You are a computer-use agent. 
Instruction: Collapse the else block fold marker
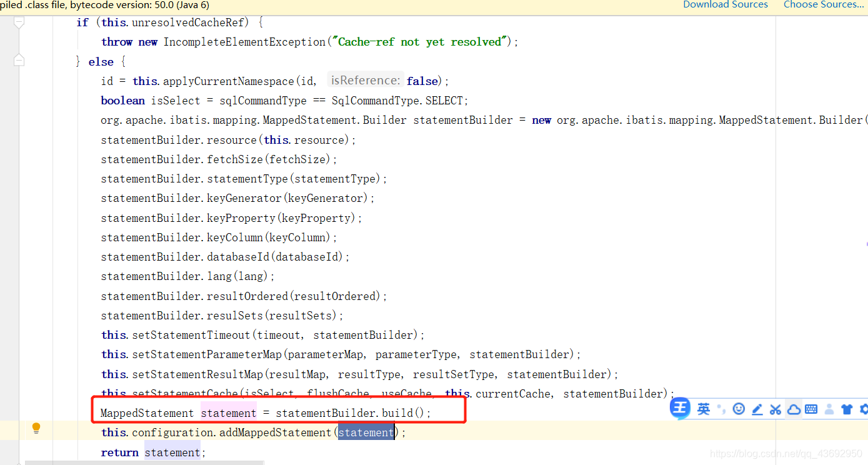[x=19, y=61]
